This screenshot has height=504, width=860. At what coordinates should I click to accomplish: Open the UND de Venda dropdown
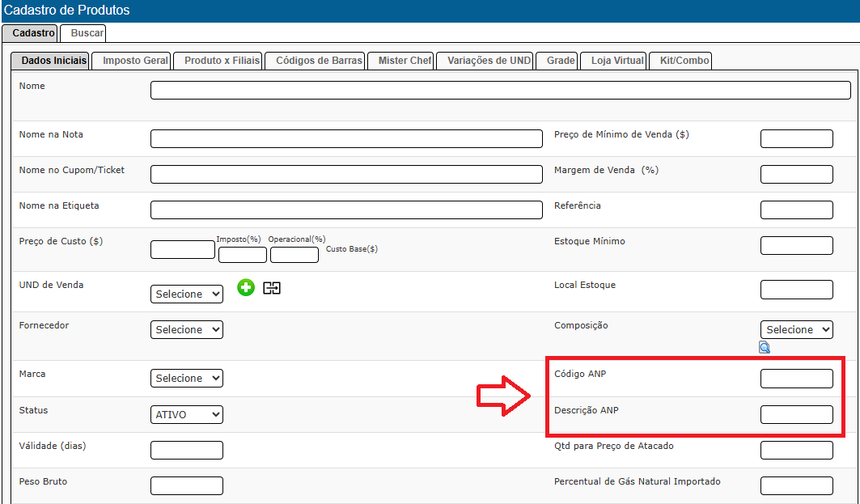pos(187,294)
